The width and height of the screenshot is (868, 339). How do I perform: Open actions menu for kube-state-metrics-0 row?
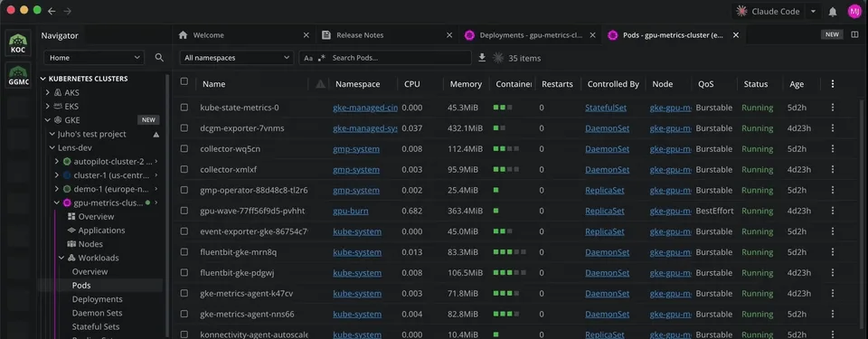tap(833, 108)
